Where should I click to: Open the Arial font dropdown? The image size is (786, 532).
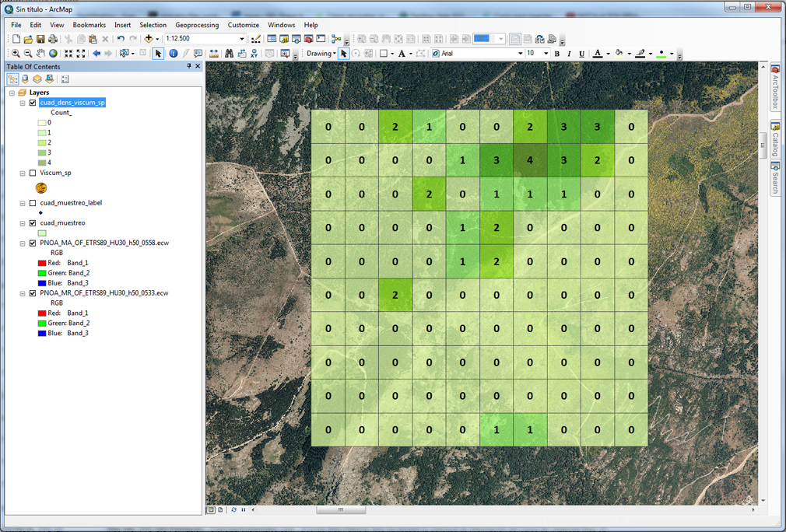pos(521,54)
